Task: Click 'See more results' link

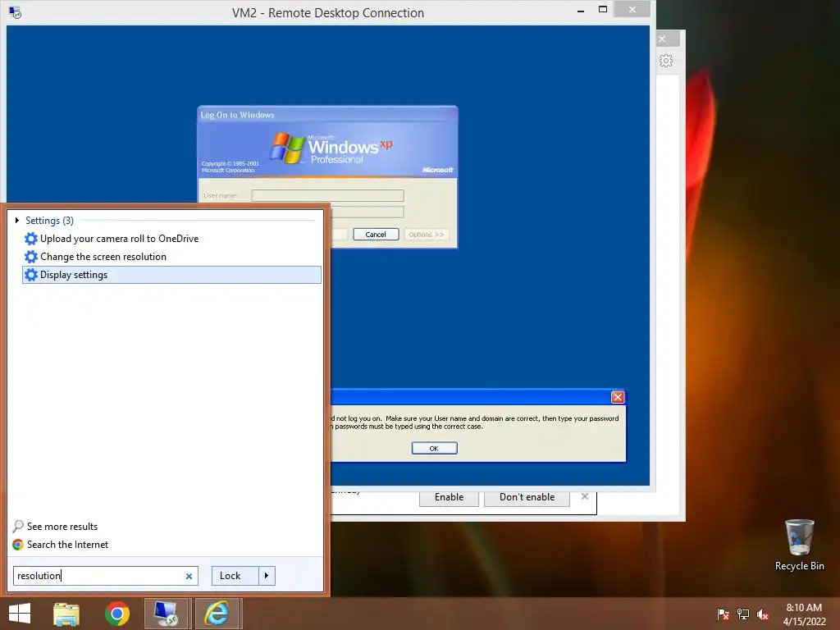Action: point(62,526)
